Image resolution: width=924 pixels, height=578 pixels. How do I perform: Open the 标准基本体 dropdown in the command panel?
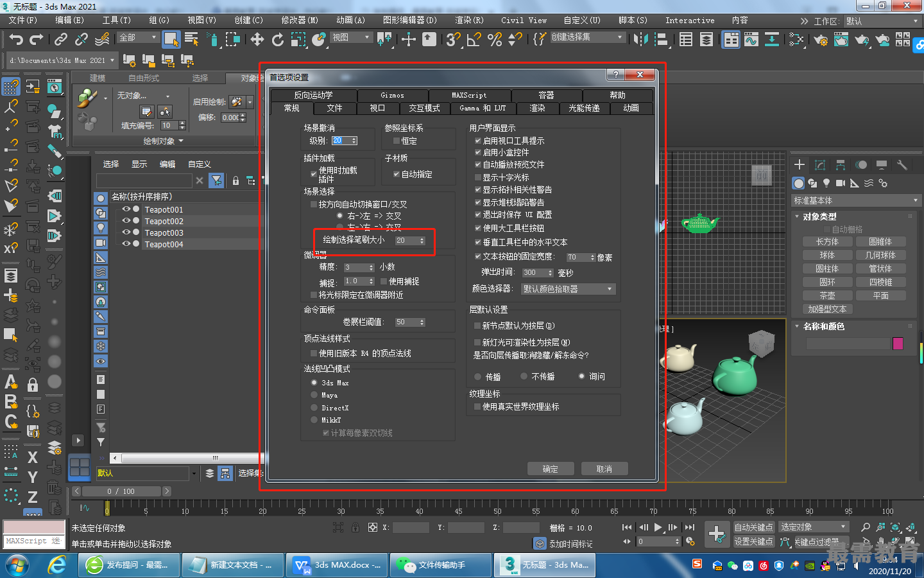tap(856, 200)
